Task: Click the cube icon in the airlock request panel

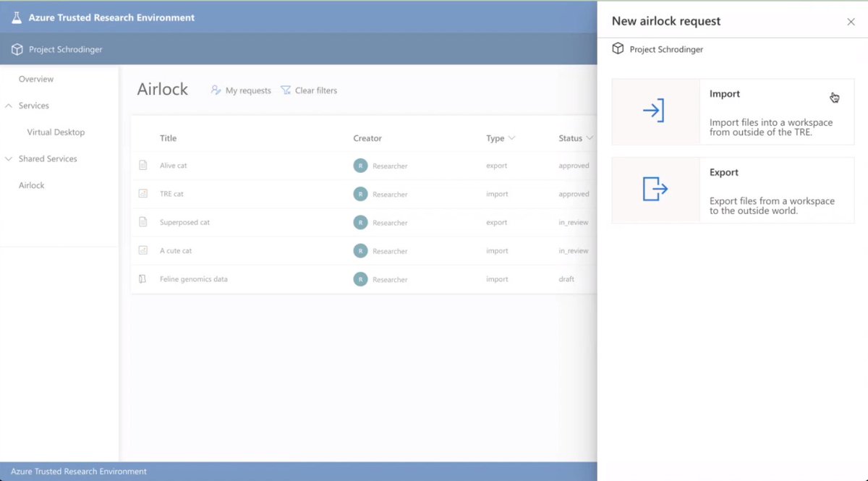Action: tap(618, 48)
